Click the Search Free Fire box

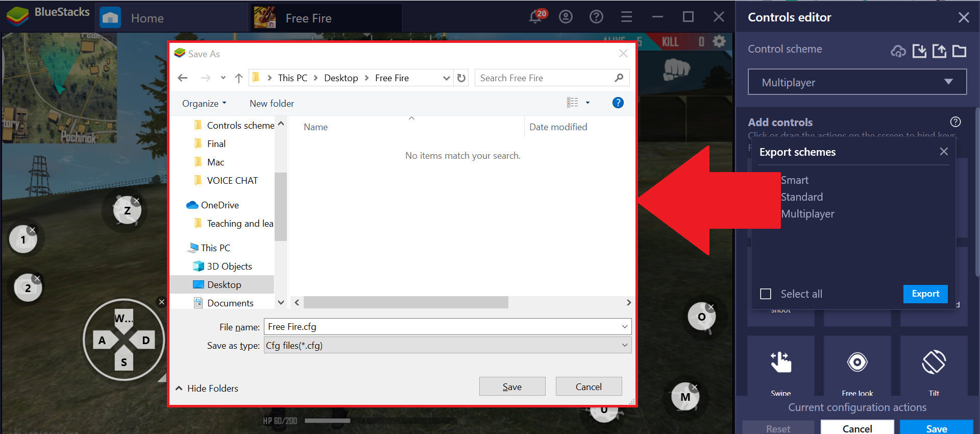(x=552, y=78)
